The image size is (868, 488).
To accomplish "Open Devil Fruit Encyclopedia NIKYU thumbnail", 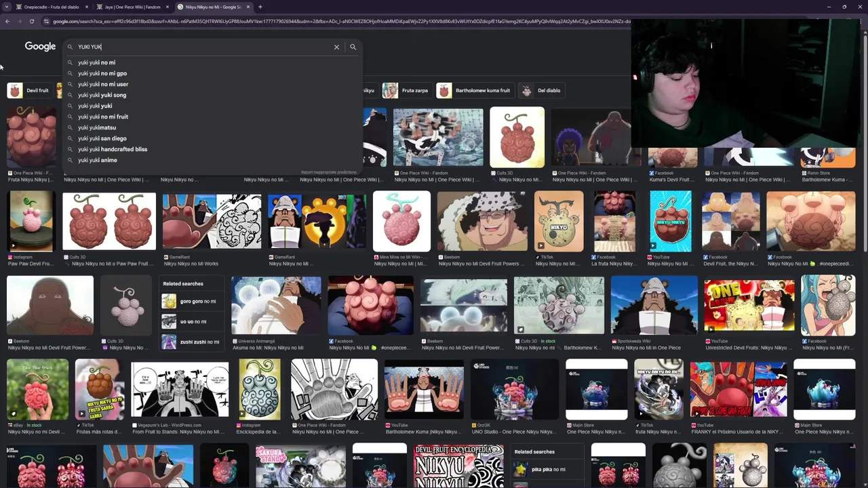I will tap(458, 466).
